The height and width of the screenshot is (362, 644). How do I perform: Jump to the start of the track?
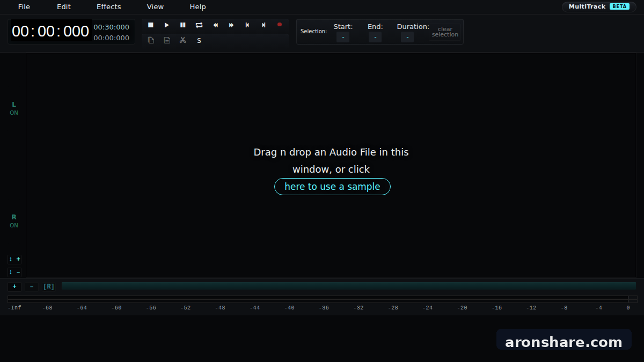[x=247, y=25]
